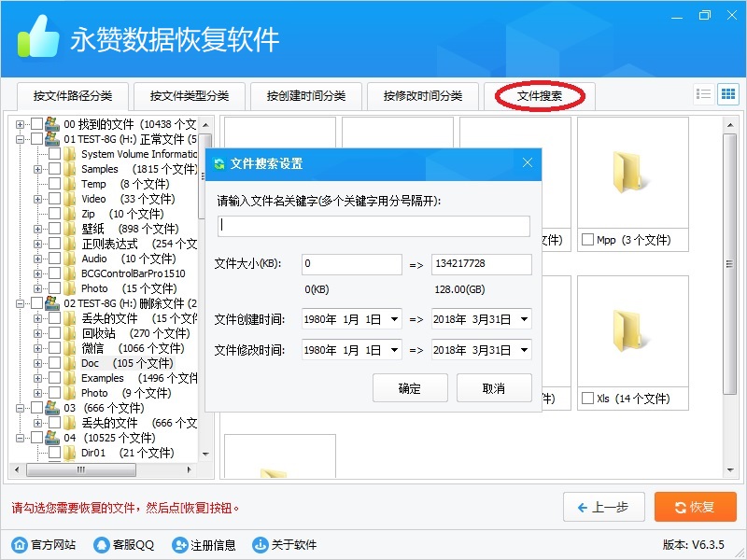Open 关于软件 about icon
This screenshot has height=560, width=747.
pyautogui.click(x=259, y=545)
